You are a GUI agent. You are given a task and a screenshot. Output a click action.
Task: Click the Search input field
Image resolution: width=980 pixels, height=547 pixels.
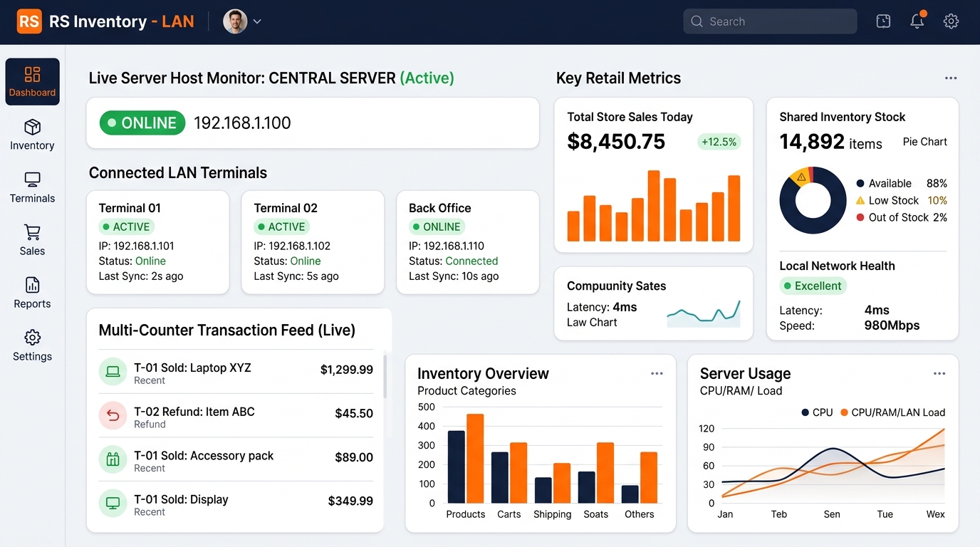point(770,21)
